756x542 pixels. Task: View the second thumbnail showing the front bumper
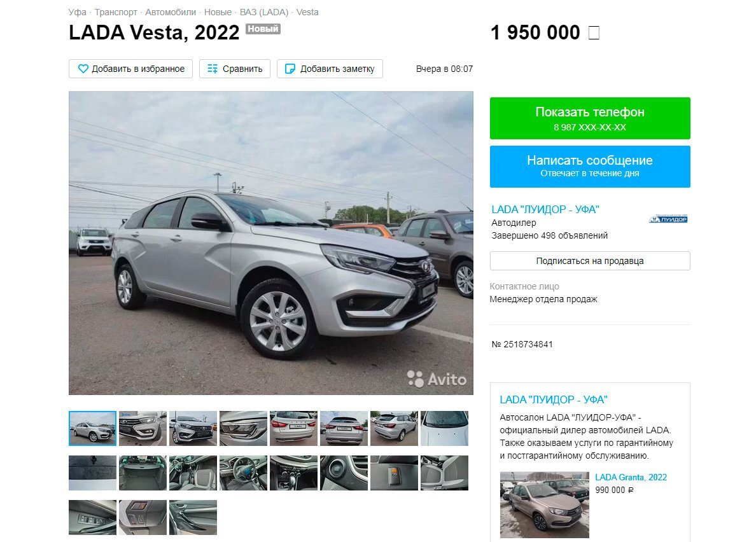point(143,428)
